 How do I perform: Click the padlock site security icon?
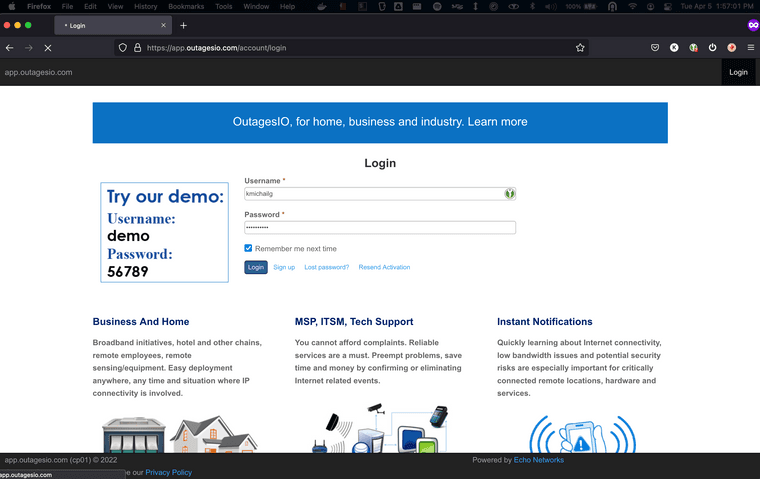[x=138, y=48]
